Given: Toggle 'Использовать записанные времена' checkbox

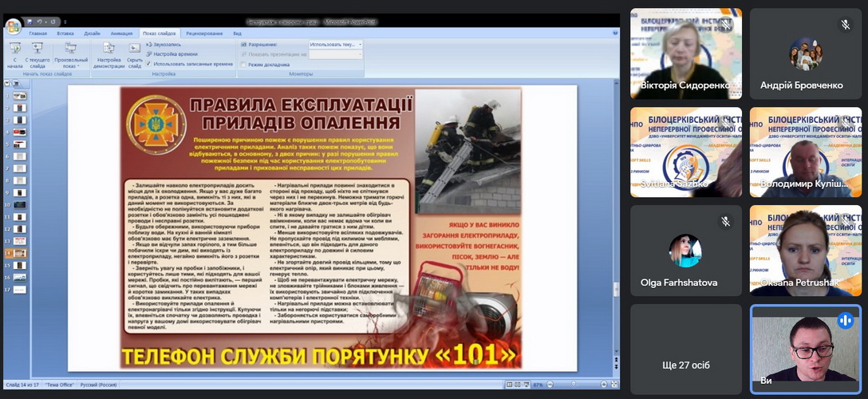Looking at the screenshot, I should 149,64.
